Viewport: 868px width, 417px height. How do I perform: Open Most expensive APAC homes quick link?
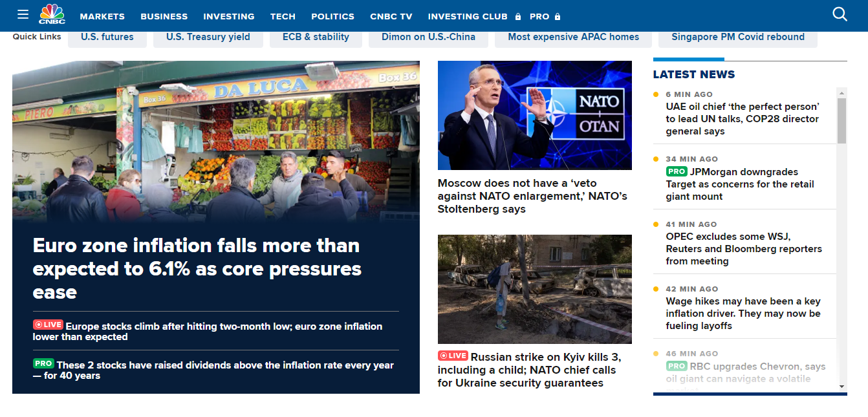point(573,37)
